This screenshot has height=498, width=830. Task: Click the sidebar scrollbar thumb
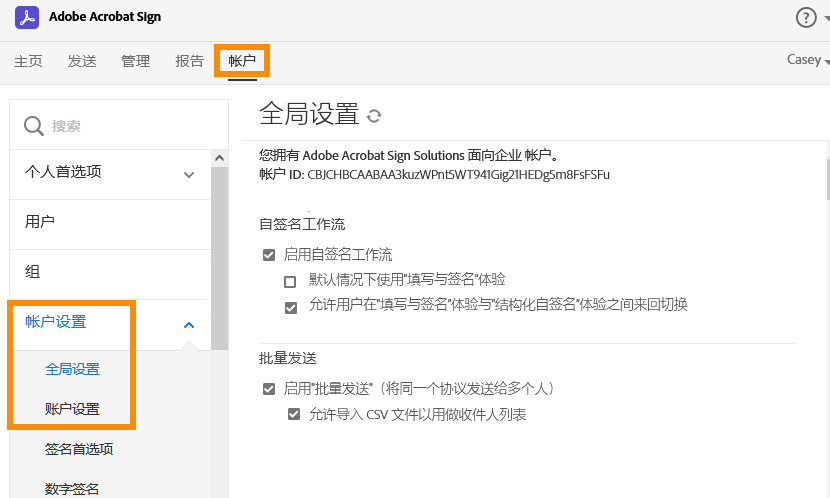pos(220,259)
